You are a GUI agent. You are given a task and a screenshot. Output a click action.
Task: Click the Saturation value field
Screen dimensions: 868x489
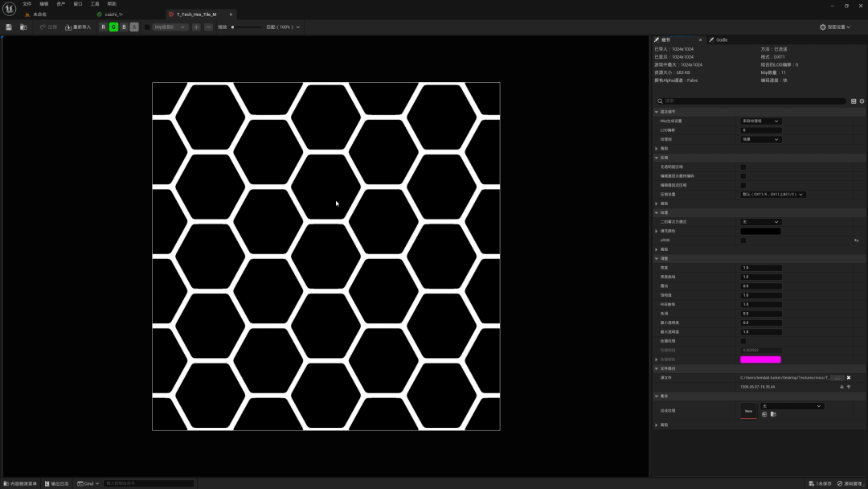[x=761, y=295]
